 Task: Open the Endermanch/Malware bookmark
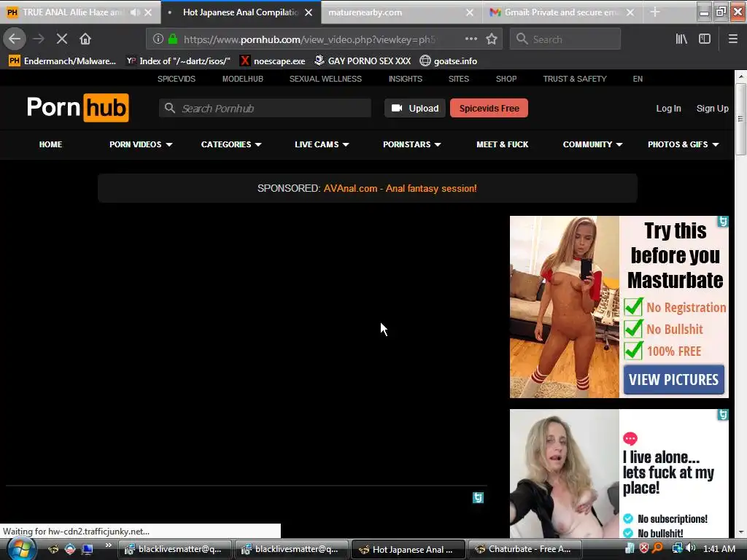(63, 61)
